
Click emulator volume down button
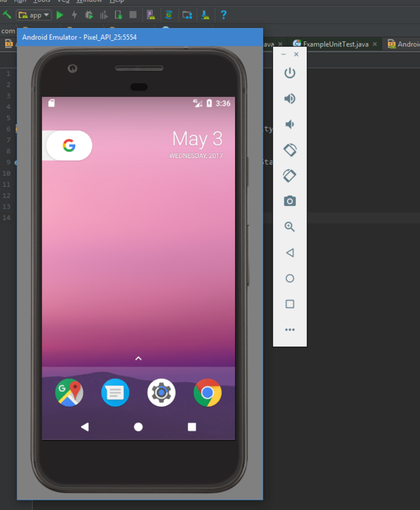[x=289, y=124]
